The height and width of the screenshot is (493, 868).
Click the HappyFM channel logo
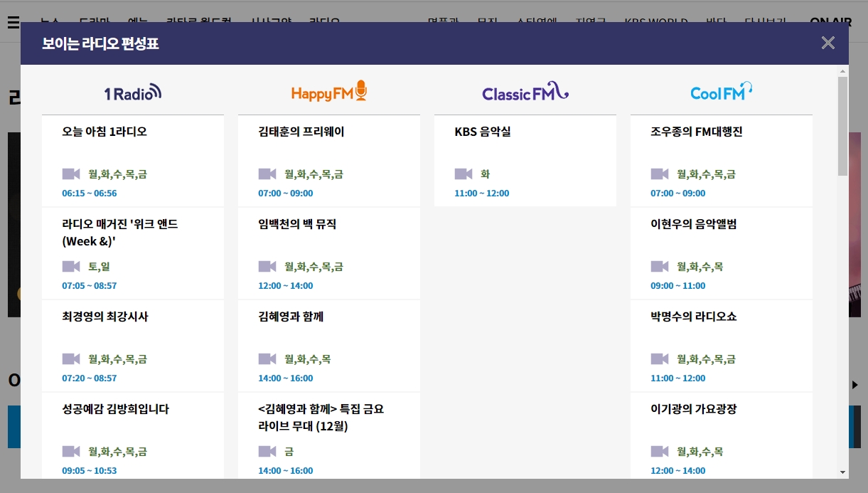coord(329,91)
